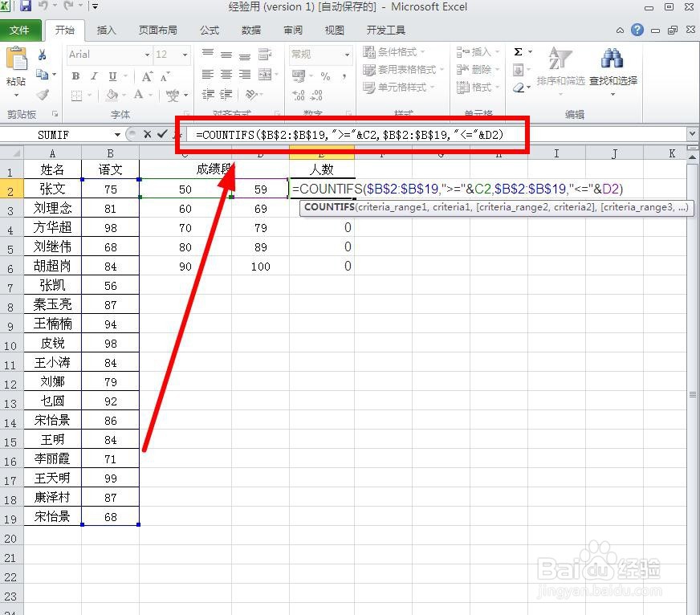Click the phonetic guide wén icon
This screenshot has height=615, width=700.
point(173,95)
